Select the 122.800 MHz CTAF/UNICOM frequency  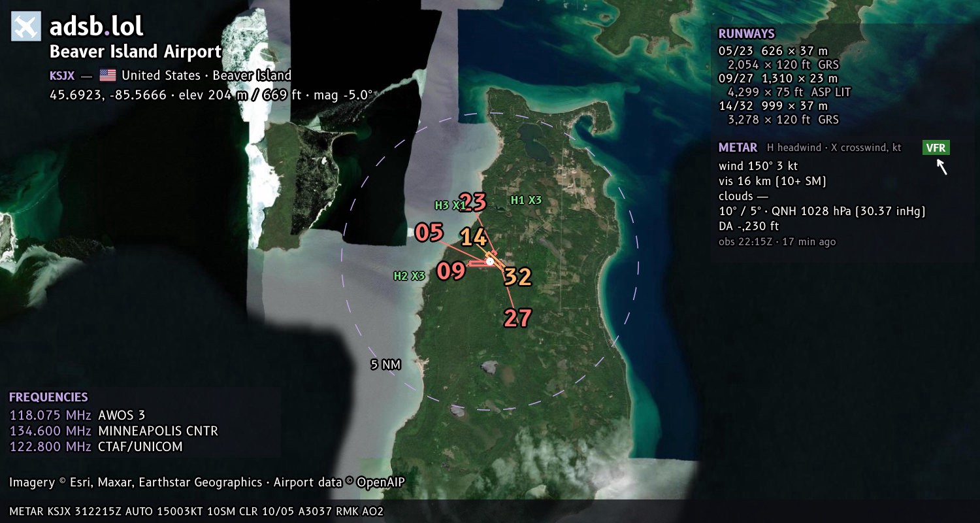click(x=96, y=447)
